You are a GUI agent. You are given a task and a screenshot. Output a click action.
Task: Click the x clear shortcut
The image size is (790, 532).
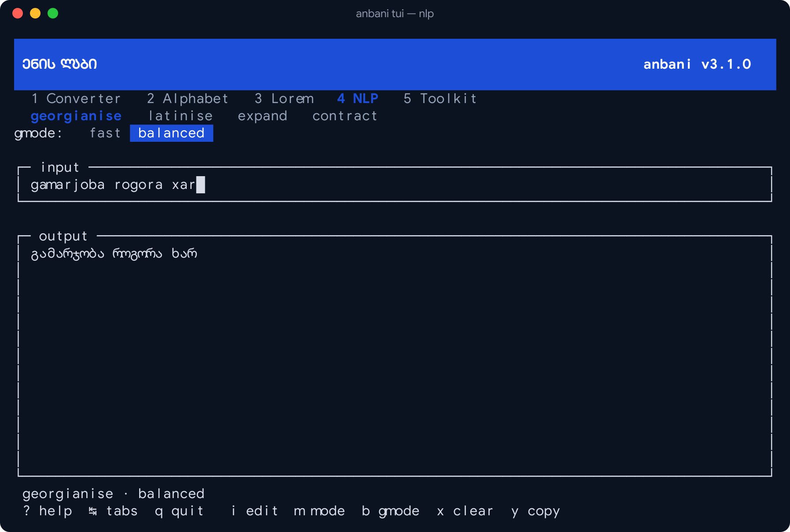pyautogui.click(x=465, y=511)
